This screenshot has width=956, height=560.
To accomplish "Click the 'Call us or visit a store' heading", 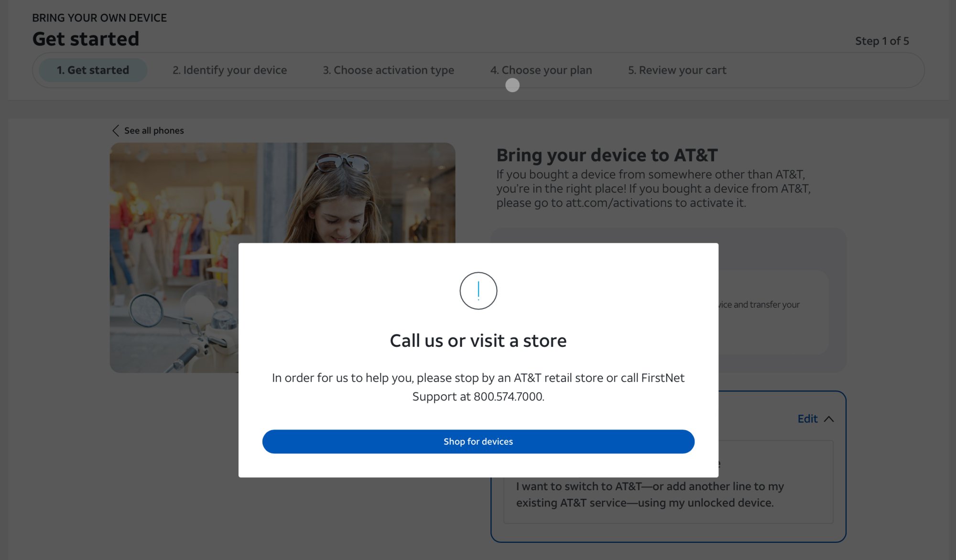I will tap(478, 341).
